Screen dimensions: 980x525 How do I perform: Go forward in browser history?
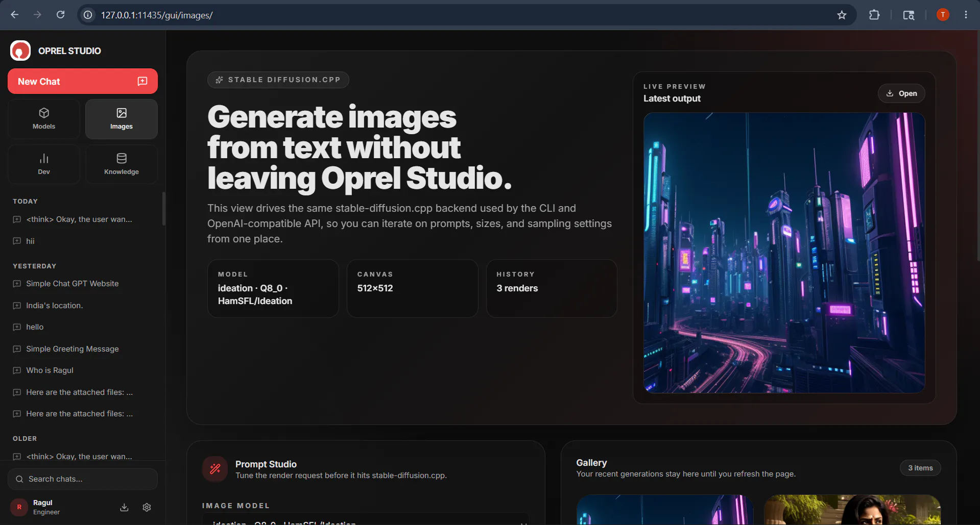37,15
